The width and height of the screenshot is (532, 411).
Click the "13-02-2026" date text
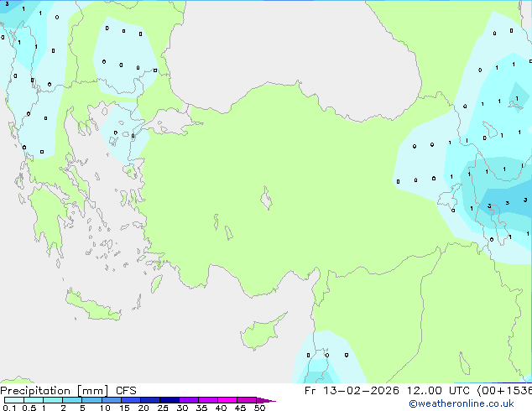(x=361, y=391)
